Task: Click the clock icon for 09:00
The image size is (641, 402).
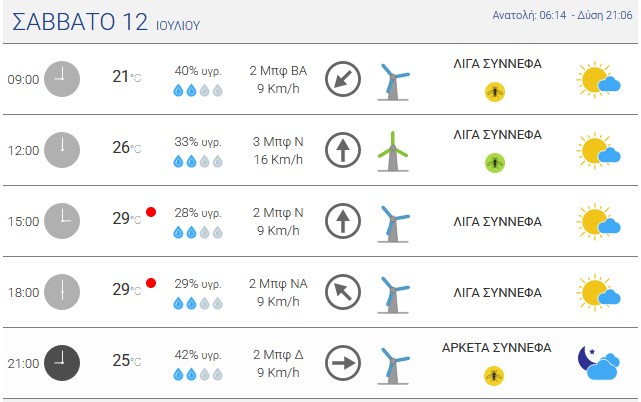Action: point(62,79)
